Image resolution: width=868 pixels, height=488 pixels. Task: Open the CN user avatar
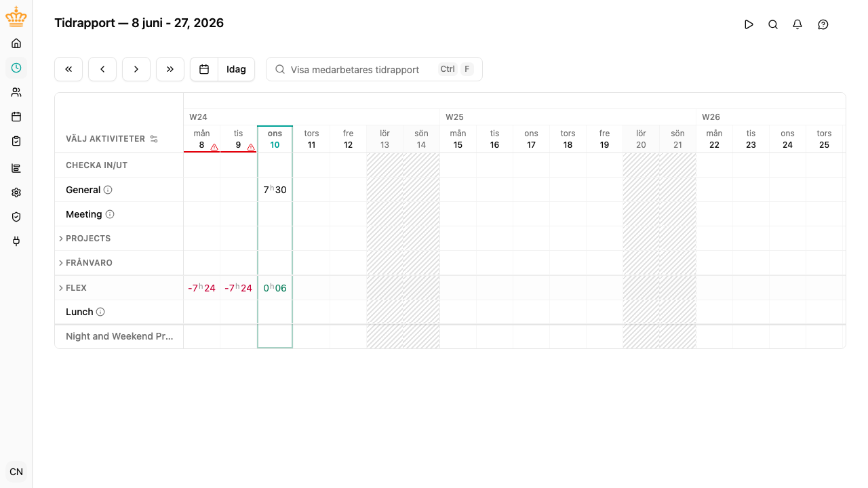(16, 472)
